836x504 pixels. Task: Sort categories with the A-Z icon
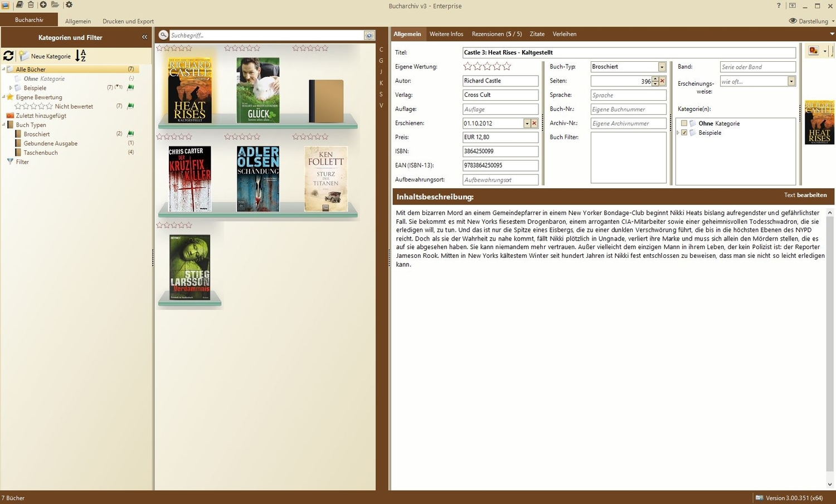[81, 56]
